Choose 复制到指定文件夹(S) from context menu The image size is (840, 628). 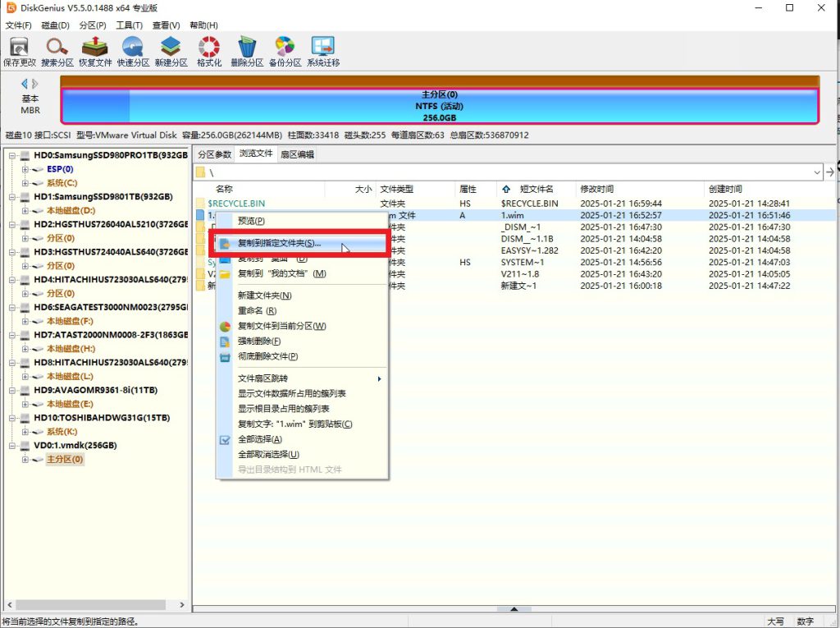pos(279,244)
